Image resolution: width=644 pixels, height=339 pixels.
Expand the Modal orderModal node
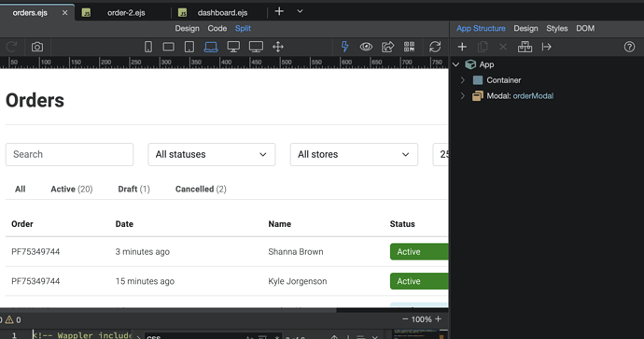click(463, 96)
